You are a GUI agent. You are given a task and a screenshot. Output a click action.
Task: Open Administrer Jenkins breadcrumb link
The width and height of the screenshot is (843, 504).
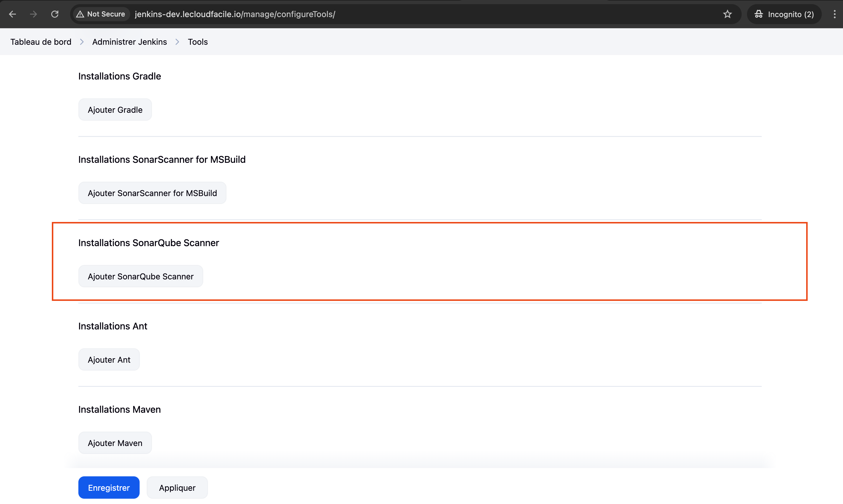[130, 42]
